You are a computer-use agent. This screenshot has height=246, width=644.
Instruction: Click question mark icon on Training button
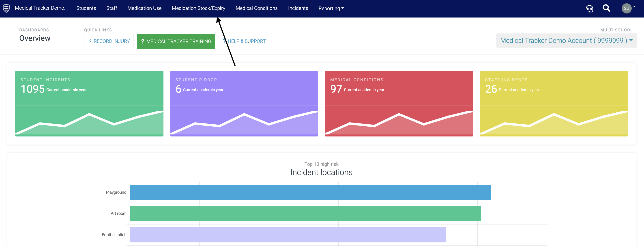click(142, 42)
